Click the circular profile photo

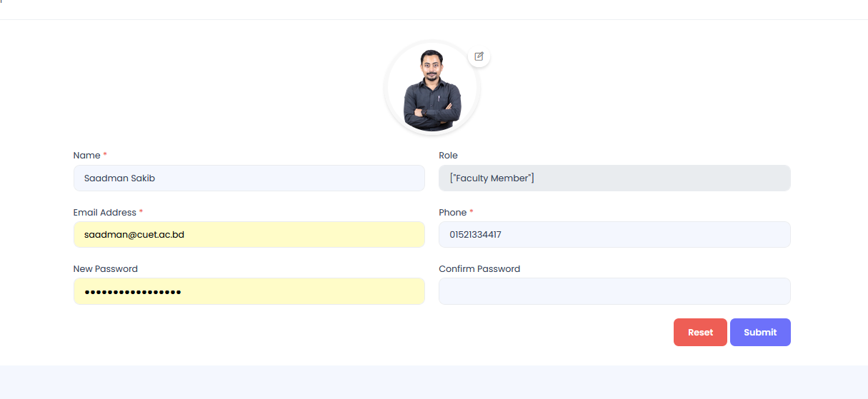pos(432,89)
